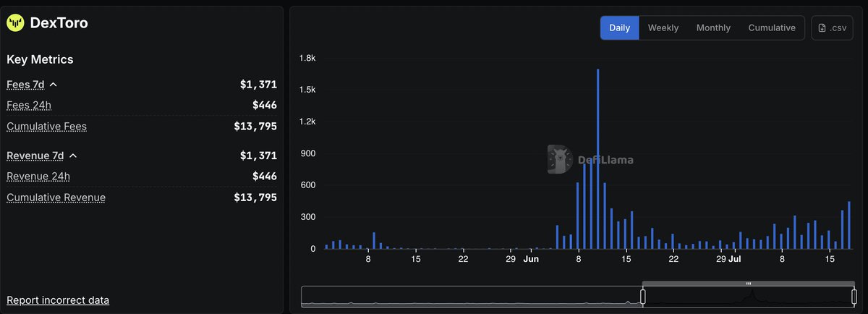Screen dimensions: 868x314
Task: Click the tallest bar in the chart
Action: tap(598, 159)
